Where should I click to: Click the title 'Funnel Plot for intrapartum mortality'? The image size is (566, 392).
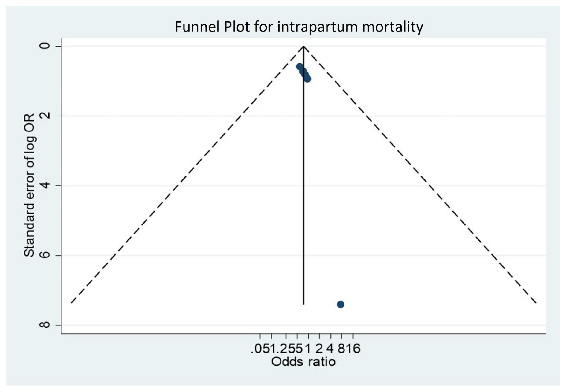pos(299,27)
